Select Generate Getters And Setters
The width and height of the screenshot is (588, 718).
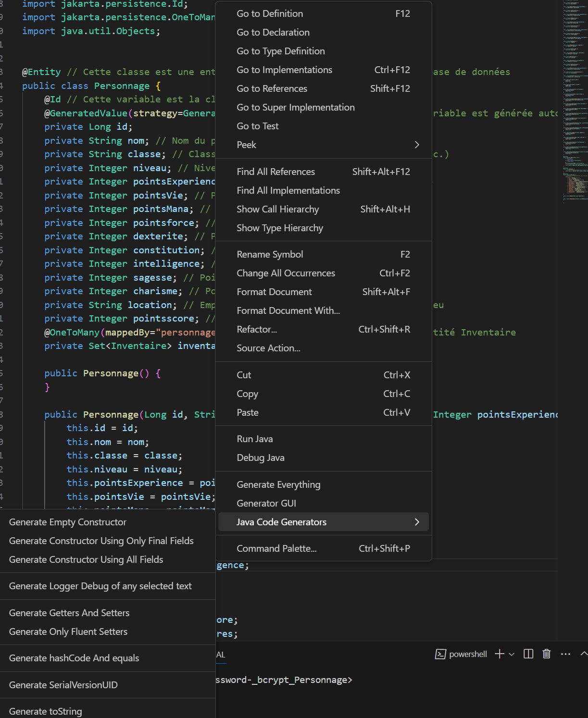(x=69, y=613)
